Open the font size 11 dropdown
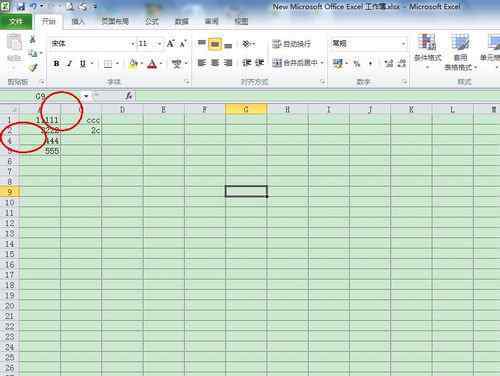 pos(159,44)
